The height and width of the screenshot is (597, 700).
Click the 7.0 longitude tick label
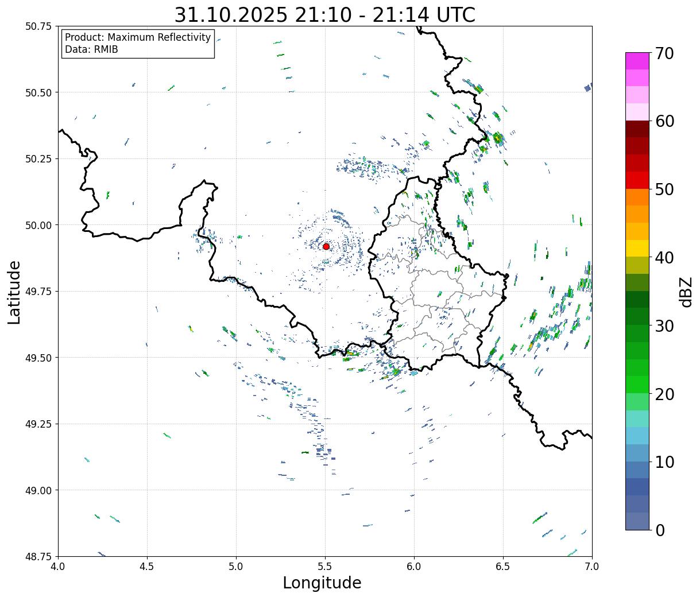tap(591, 567)
